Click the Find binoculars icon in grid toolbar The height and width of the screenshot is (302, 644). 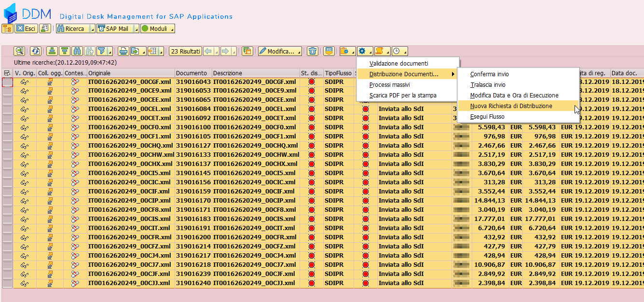(x=77, y=51)
